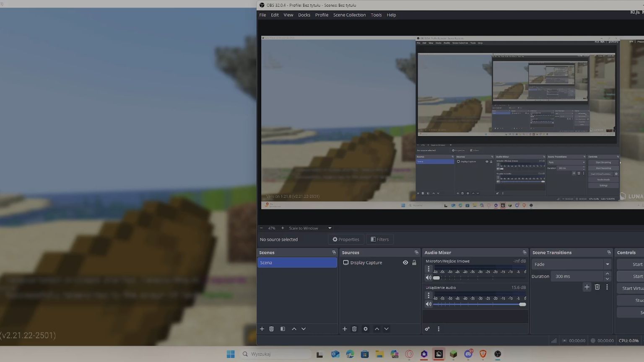Toggle the lock on Display Capture
Screen dimensions: 644x362
click(x=414, y=263)
